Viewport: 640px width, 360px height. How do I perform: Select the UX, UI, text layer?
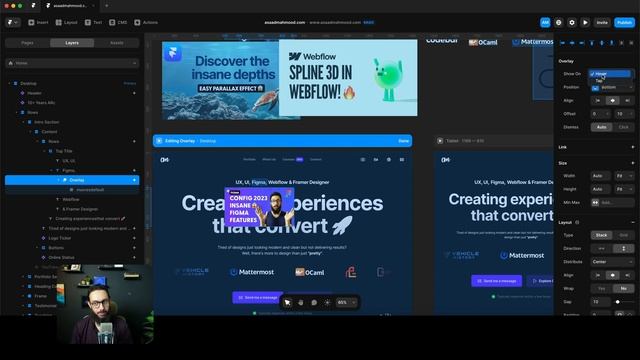point(69,161)
